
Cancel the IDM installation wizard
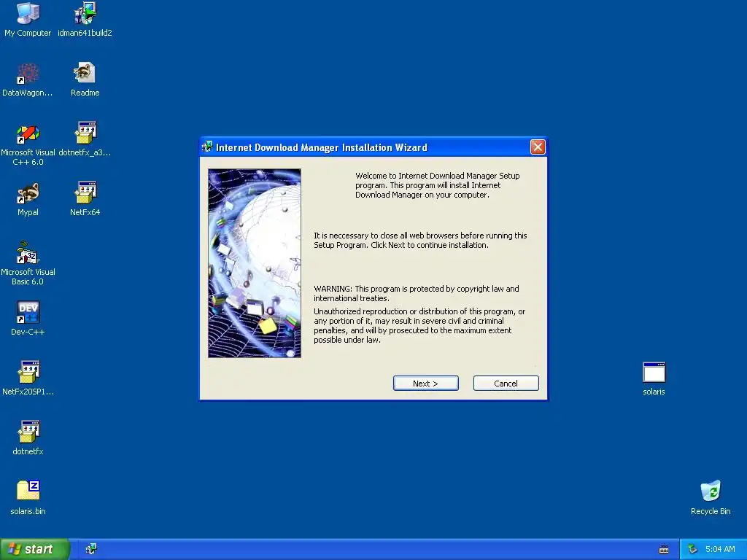(506, 384)
